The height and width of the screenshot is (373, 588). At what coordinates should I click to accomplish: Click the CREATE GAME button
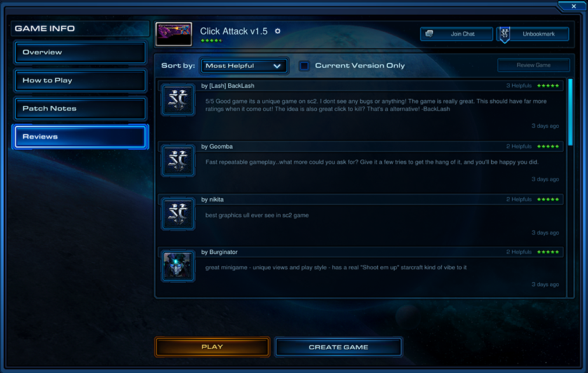click(339, 347)
